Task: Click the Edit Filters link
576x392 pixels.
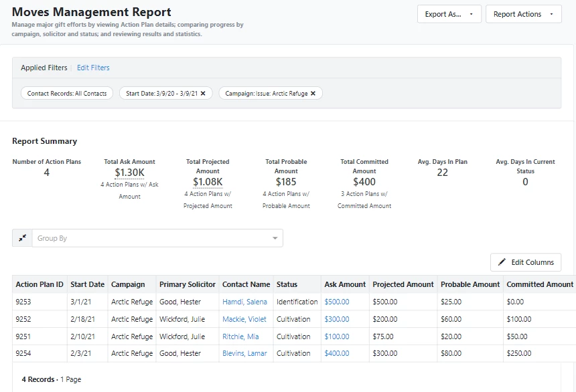Action: pos(93,68)
